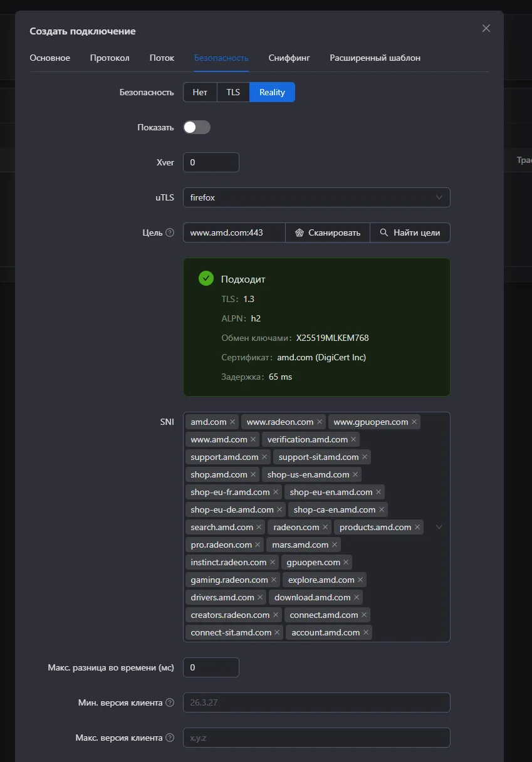Delete shop-us-en.amd.com tag
Viewport: 532px width, 762px height.
tap(355, 475)
